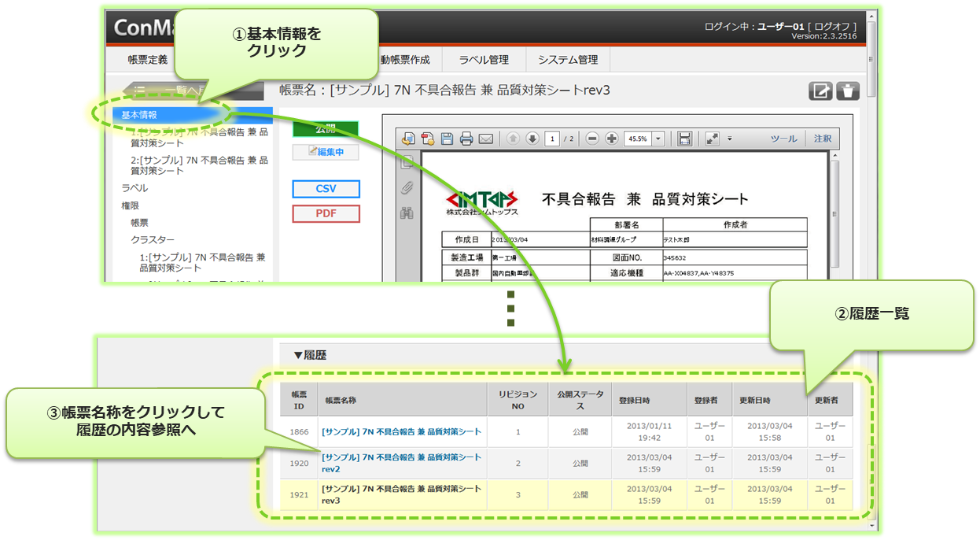Collapse the 履歴 section triangle
The height and width of the screenshot is (540, 980).
point(298,355)
